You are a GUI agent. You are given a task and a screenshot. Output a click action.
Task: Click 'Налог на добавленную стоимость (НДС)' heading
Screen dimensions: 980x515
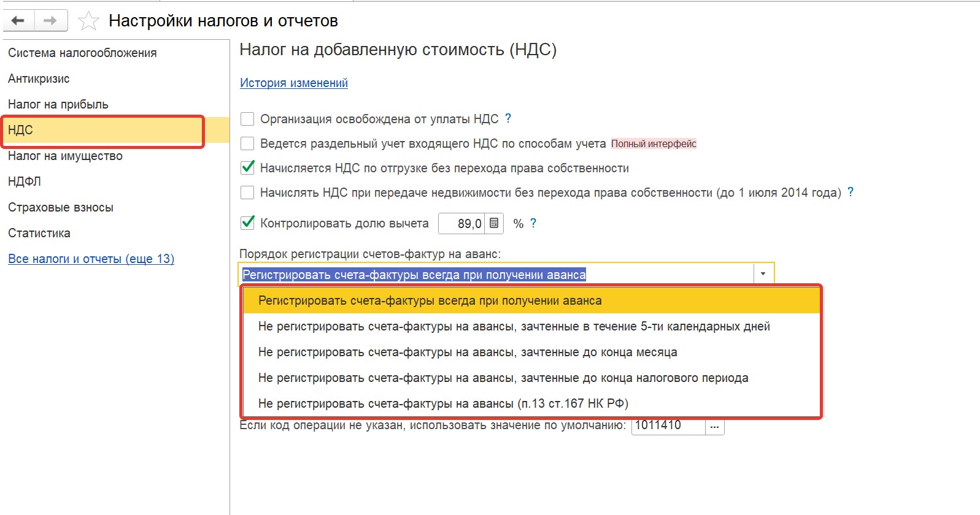(398, 50)
